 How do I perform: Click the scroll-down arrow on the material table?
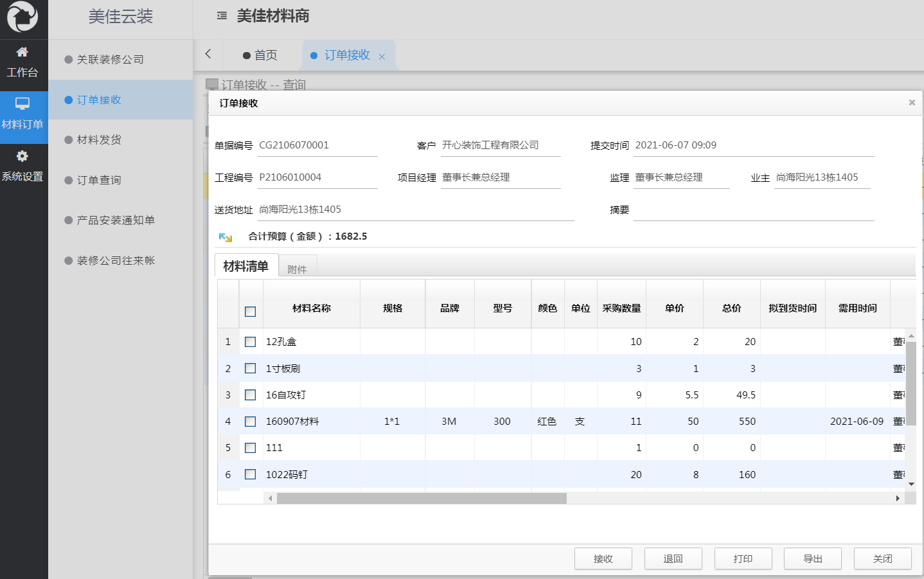911,483
